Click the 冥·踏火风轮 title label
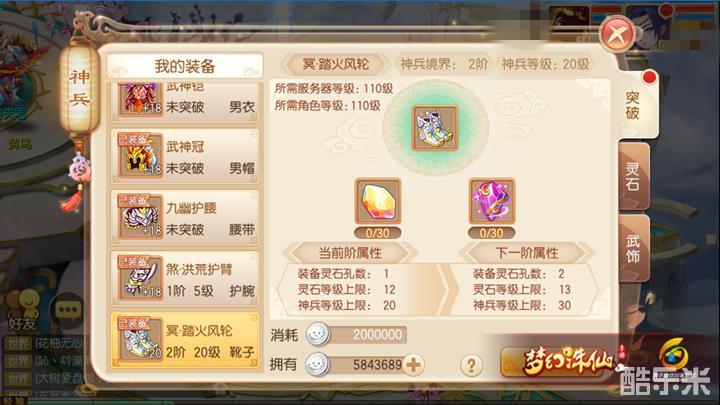720x405 pixels. coord(336,64)
